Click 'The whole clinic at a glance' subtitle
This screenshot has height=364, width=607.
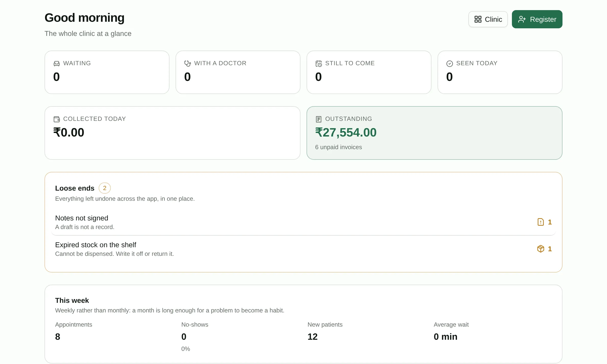tap(88, 34)
